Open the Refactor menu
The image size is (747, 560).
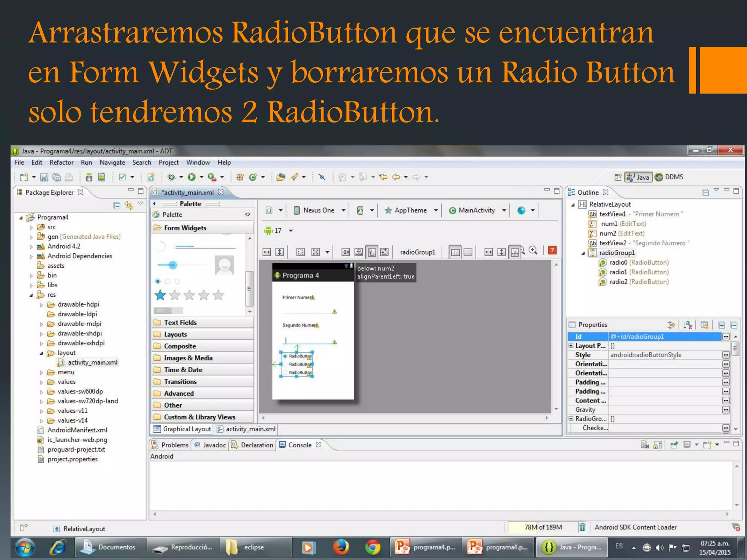pos(61,162)
